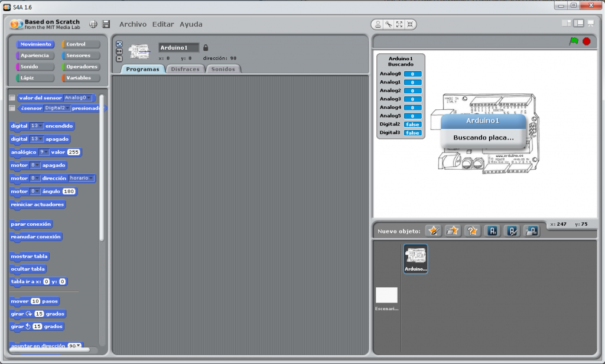The height and width of the screenshot is (364, 605).
Task: Select the duplicate stamp tool
Action: 378,24
